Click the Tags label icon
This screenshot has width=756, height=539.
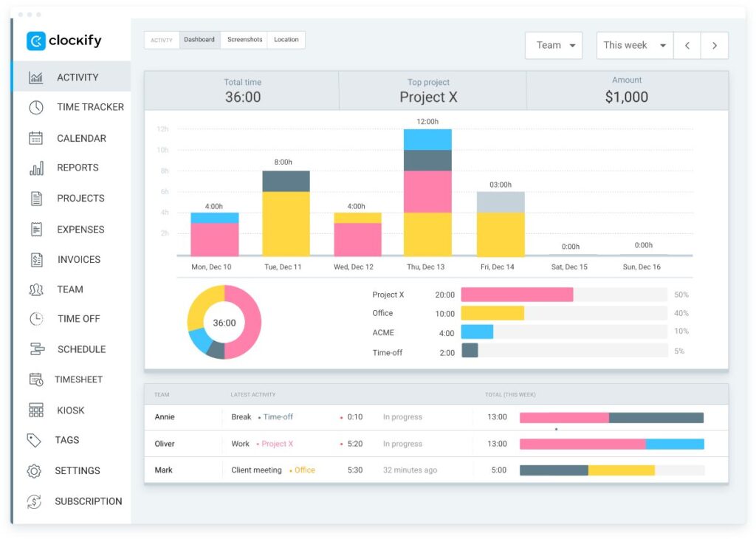(34, 440)
